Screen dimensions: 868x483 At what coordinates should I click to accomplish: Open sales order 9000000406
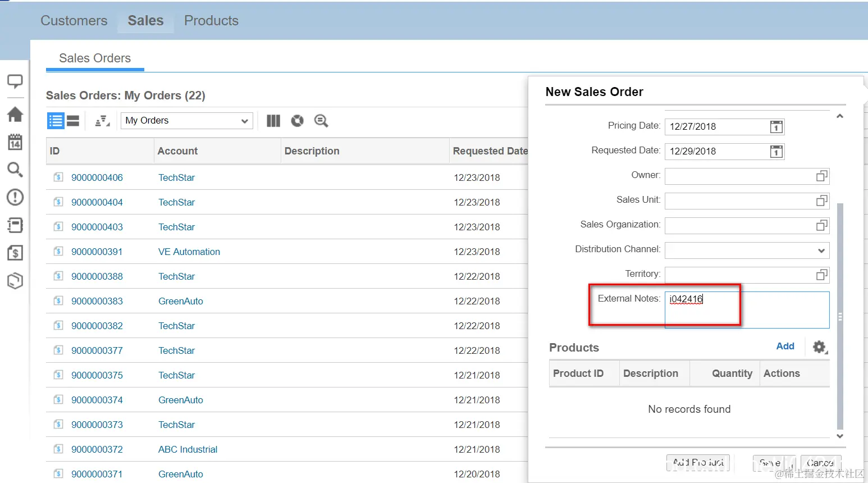tap(97, 178)
